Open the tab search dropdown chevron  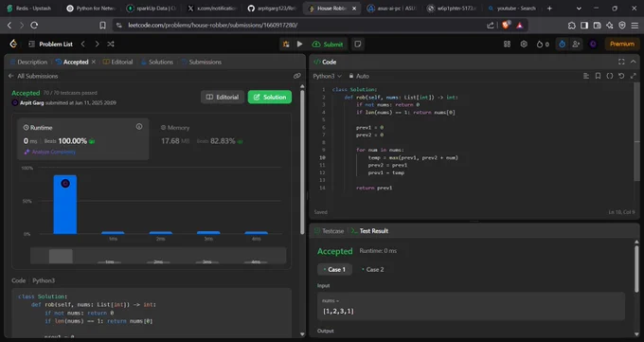pos(579,9)
